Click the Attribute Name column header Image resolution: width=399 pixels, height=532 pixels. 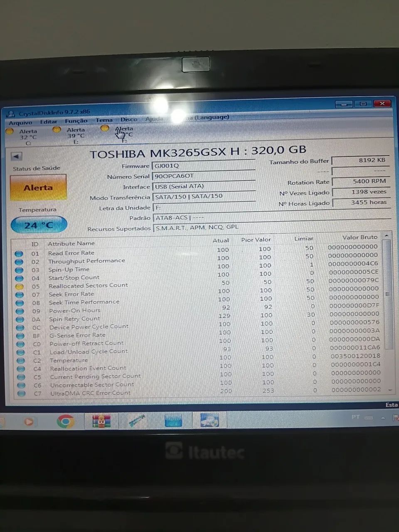[x=71, y=244]
